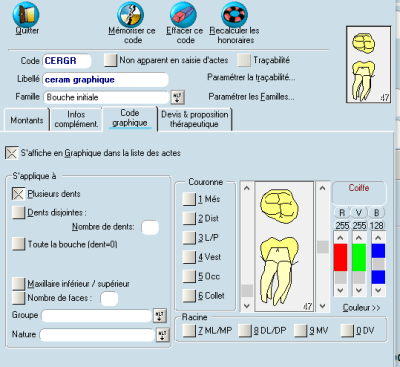Enable the Traçabilité checkbox
400x367 pixels.
(244, 60)
